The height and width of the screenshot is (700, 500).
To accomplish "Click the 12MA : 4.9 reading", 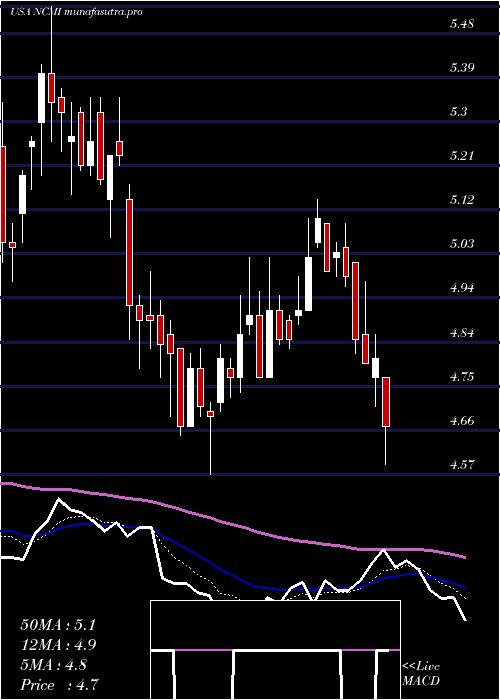I will point(58,645).
